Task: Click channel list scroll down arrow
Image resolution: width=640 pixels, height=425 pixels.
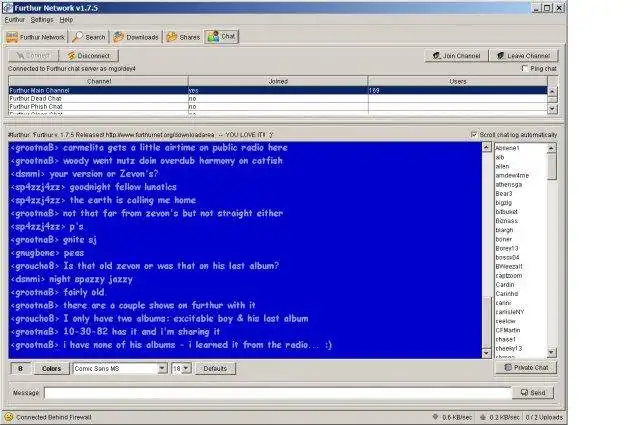Action: point(552,109)
